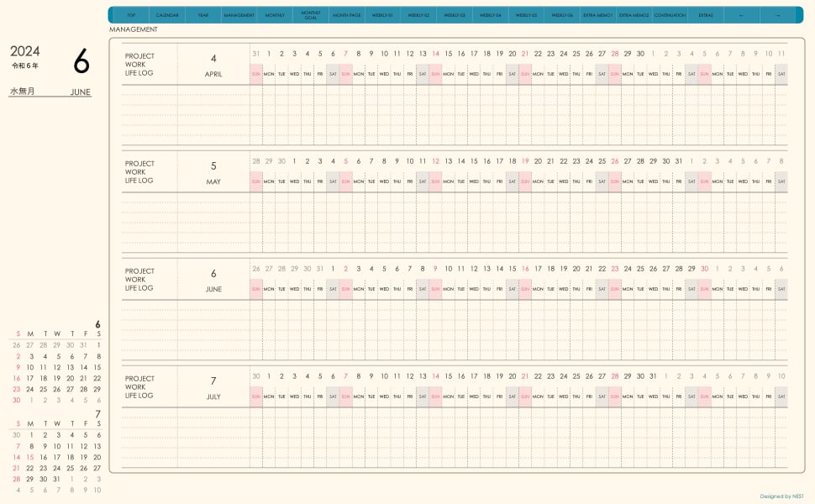Select July 15 in the July mini calendar
This screenshot has width=815, height=504.
point(30,457)
